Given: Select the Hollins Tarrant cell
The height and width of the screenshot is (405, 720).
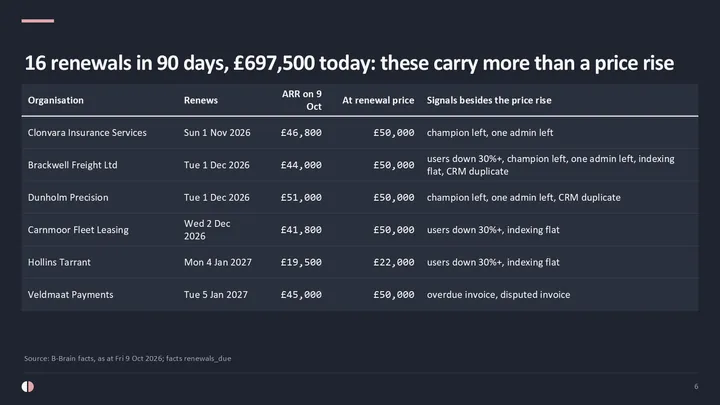Looking at the screenshot, I should point(59,262).
